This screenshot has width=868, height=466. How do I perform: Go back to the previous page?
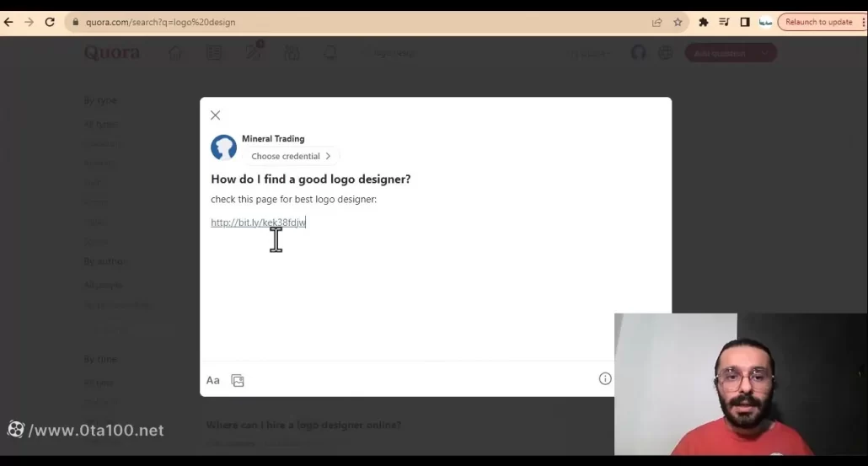point(9,22)
